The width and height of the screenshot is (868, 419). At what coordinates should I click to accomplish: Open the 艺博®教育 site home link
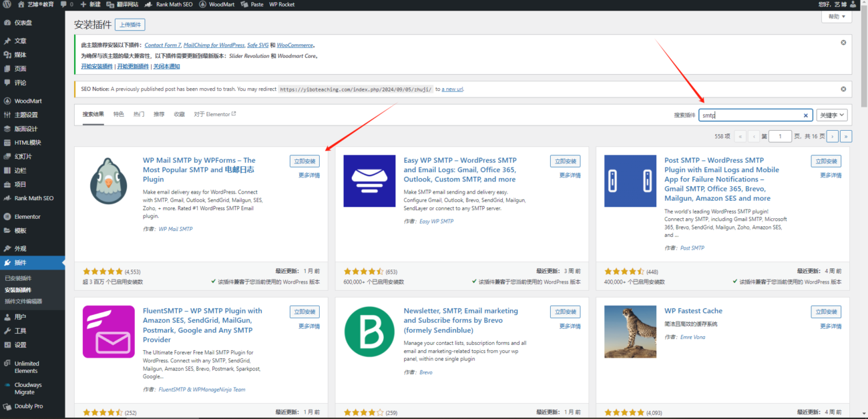point(35,4)
